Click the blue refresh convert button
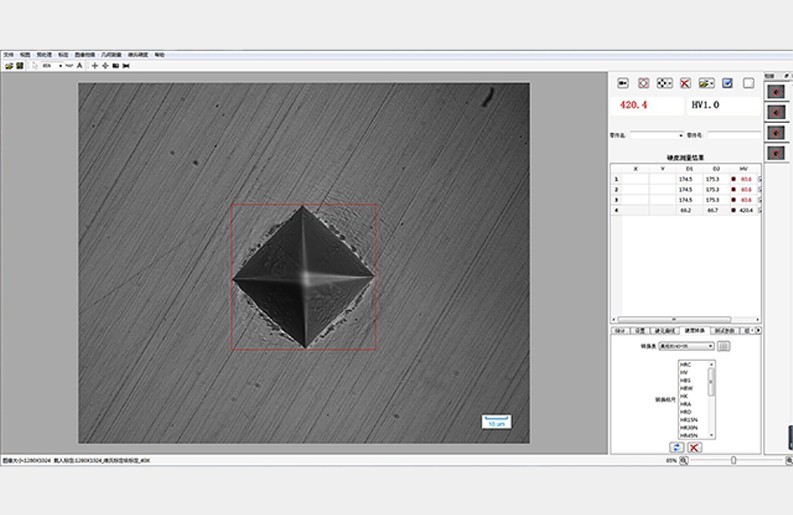The height and width of the screenshot is (515, 793). coord(677,447)
